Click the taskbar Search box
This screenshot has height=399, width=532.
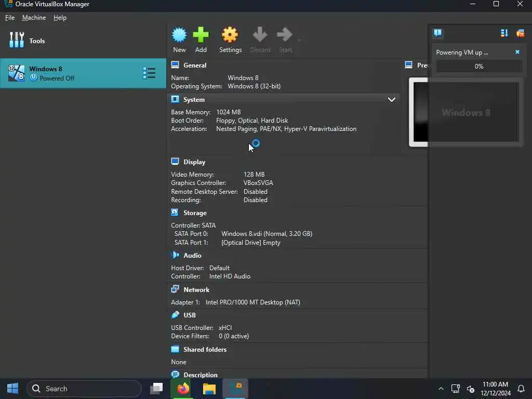(84, 389)
